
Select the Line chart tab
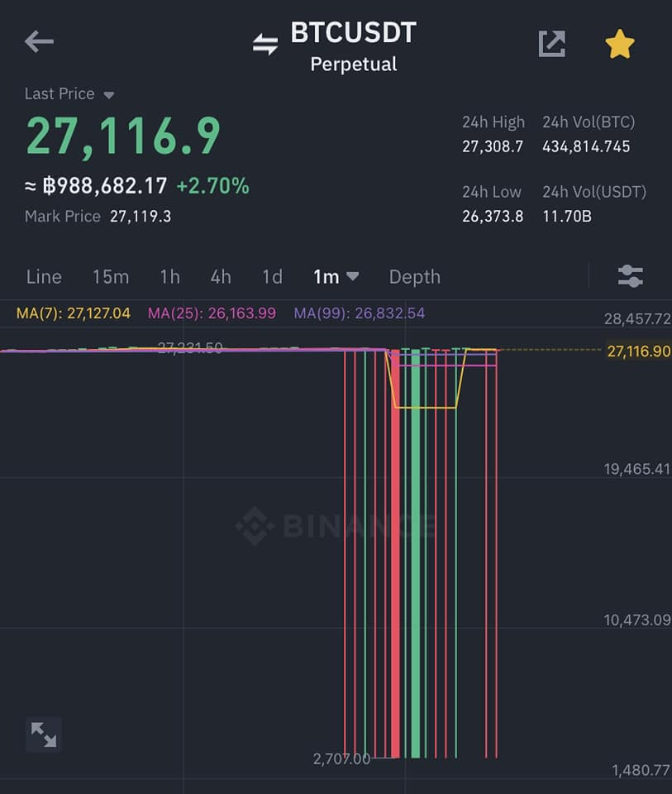(x=44, y=276)
